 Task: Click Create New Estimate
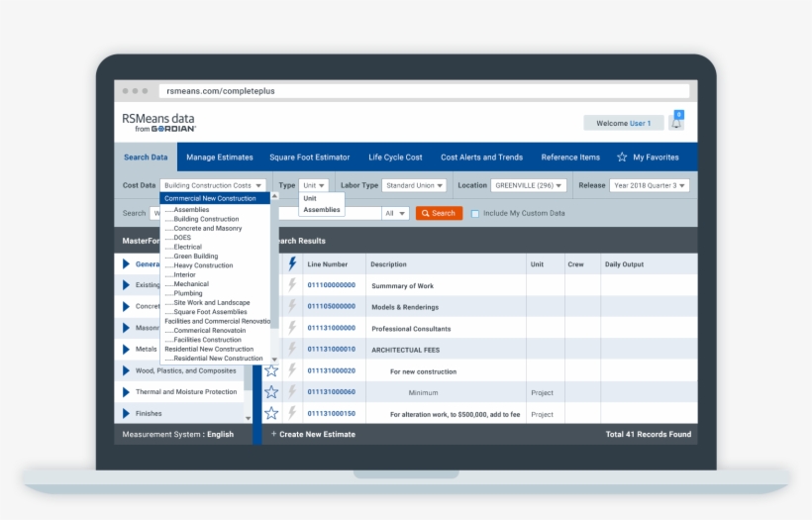click(317, 434)
